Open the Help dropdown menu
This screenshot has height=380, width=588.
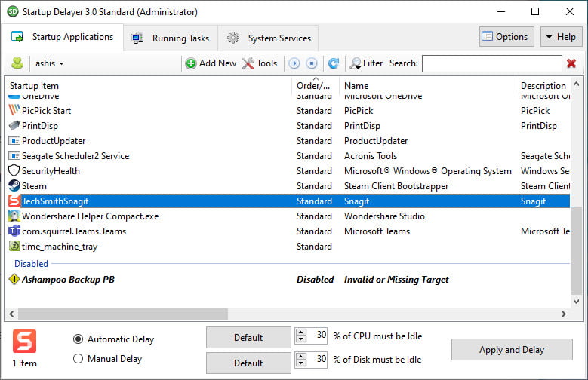point(561,37)
